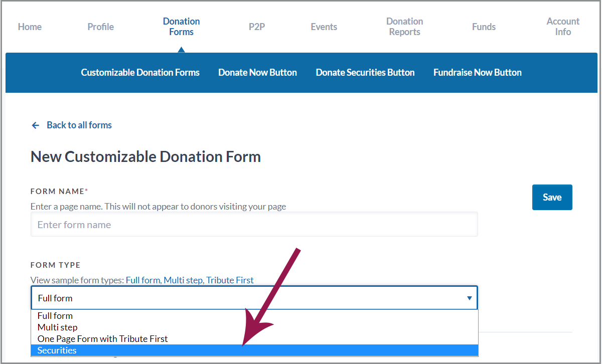Choose Multi step form type option
This screenshot has height=364, width=602.
(58, 327)
